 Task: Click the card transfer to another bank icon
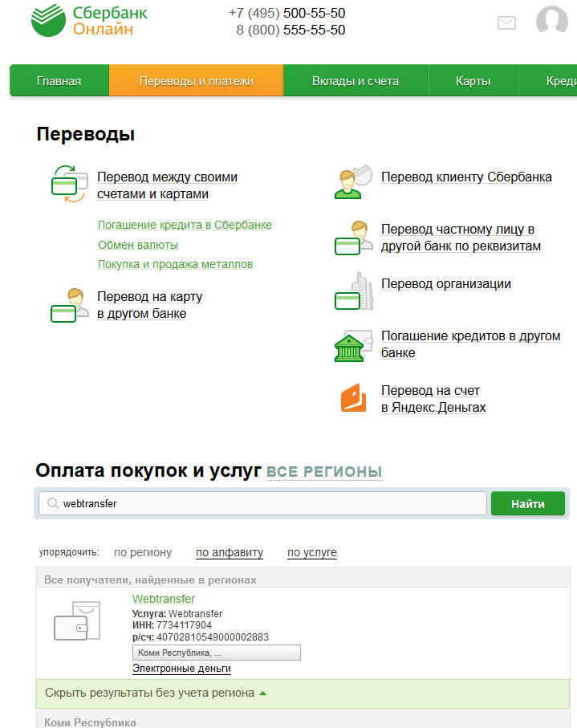pyautogui.click(x=69, y=306)
